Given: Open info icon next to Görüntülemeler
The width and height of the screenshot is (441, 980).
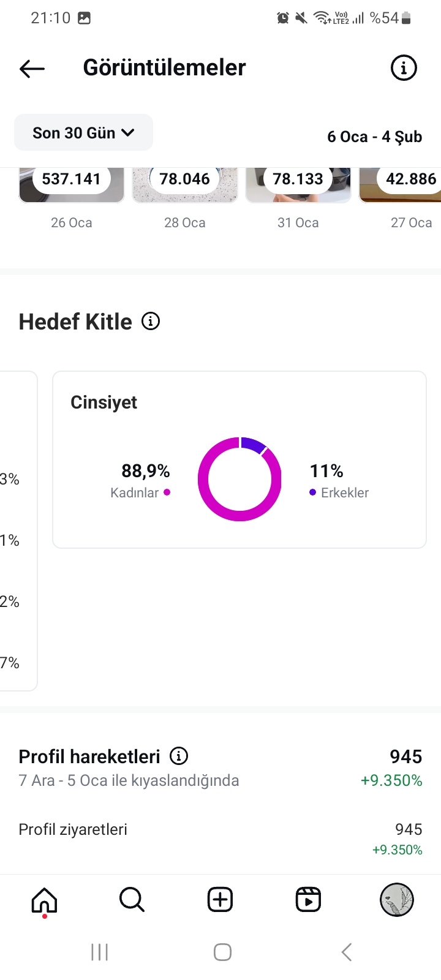Looking at the screenshot, I should 404,68.
